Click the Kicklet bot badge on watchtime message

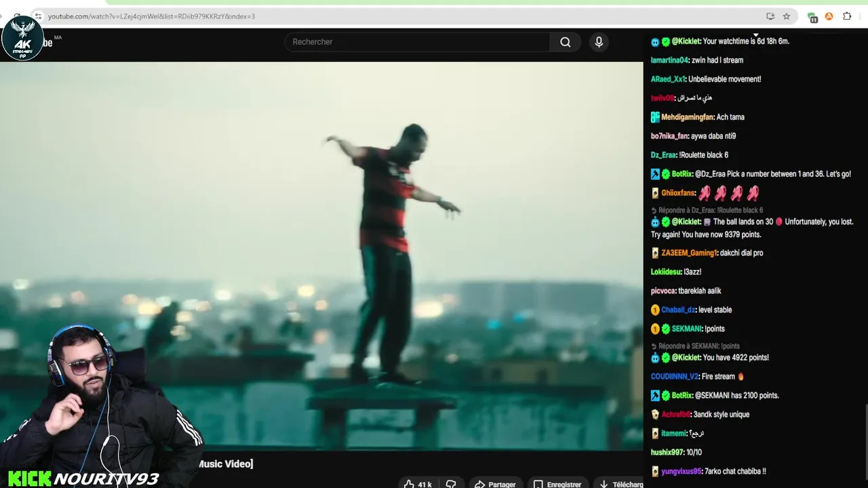tap(655, 41)
